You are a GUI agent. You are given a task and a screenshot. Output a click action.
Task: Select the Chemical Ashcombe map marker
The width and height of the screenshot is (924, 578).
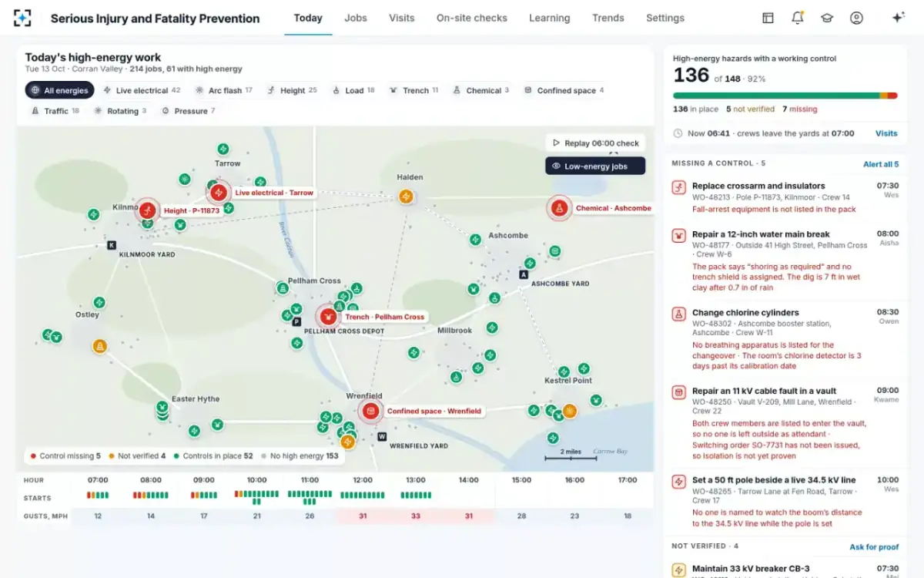tap(560, 208)
